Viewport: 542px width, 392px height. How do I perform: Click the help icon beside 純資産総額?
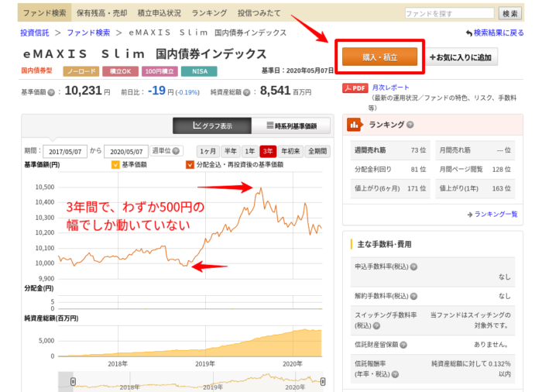coord(246,92)
